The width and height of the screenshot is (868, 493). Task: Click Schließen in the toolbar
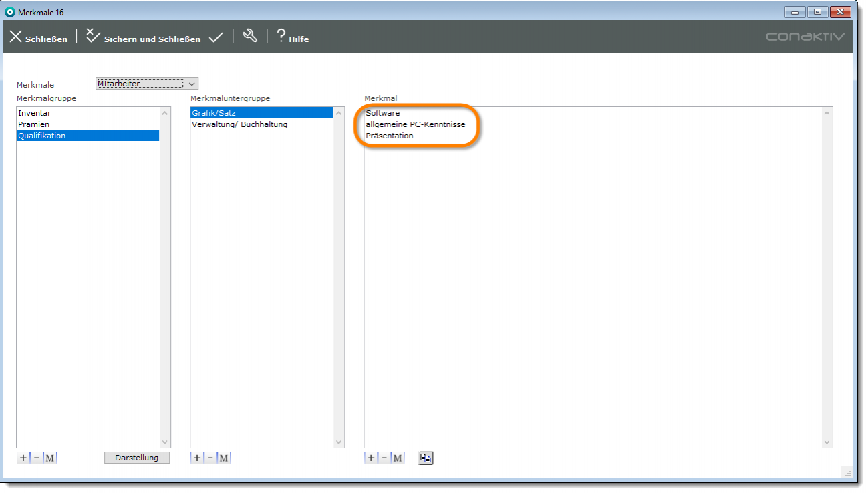[x=38, y=38]
